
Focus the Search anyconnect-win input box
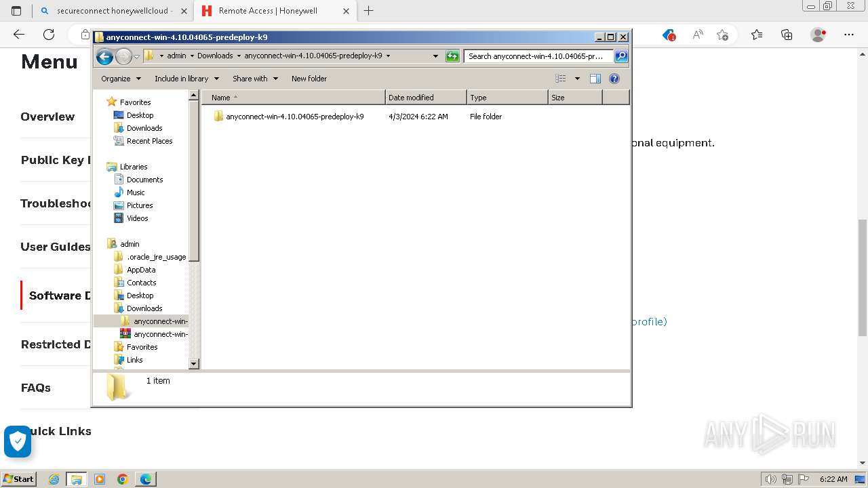point(539,56)
